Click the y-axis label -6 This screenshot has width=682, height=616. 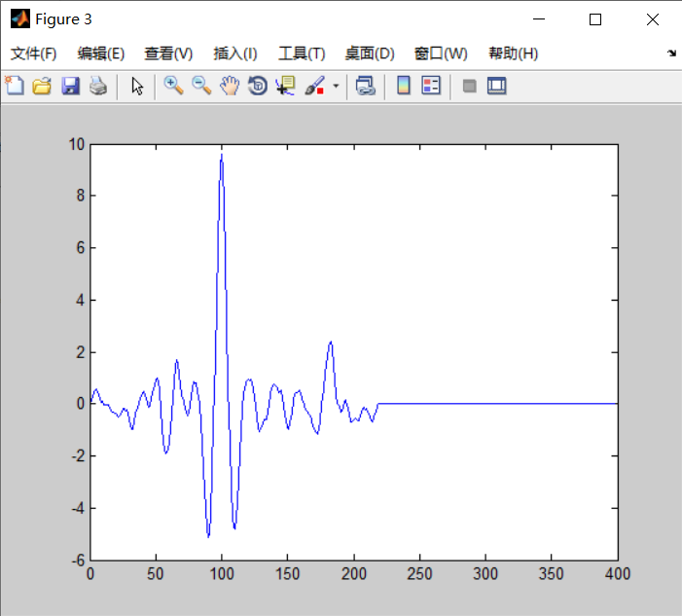point(78,560)
